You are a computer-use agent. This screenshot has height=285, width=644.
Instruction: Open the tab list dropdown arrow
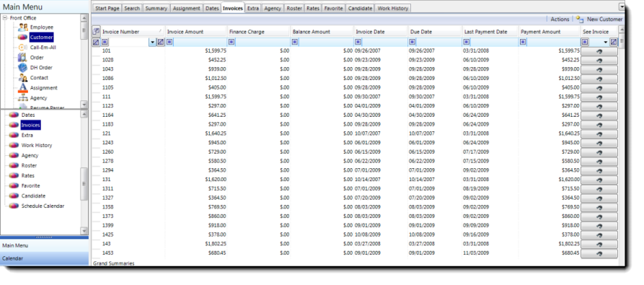622,6
